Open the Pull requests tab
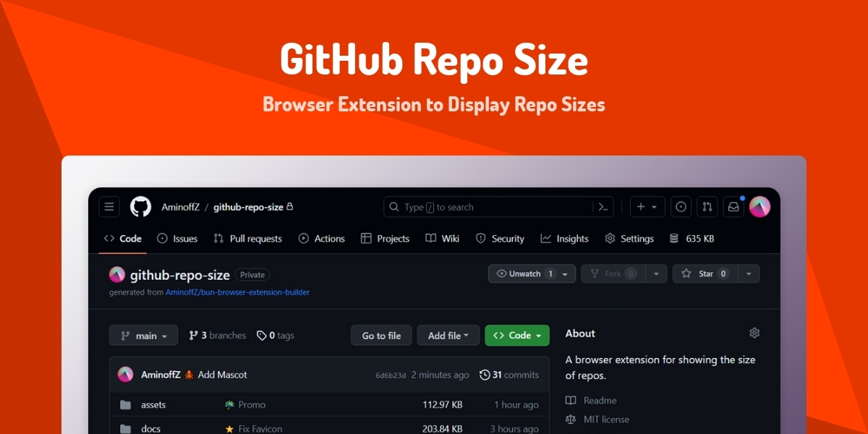 [247, 239]
